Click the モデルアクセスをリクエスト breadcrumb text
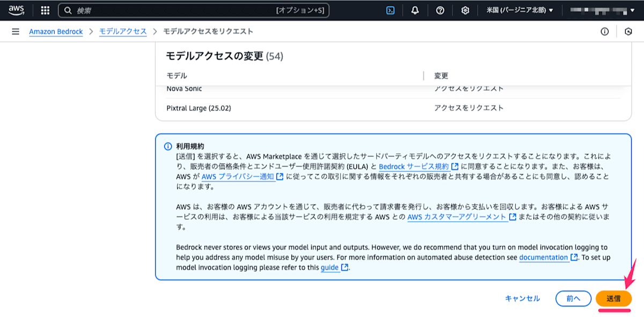Viewport: 644px width, 317px height. click(208, 32)
